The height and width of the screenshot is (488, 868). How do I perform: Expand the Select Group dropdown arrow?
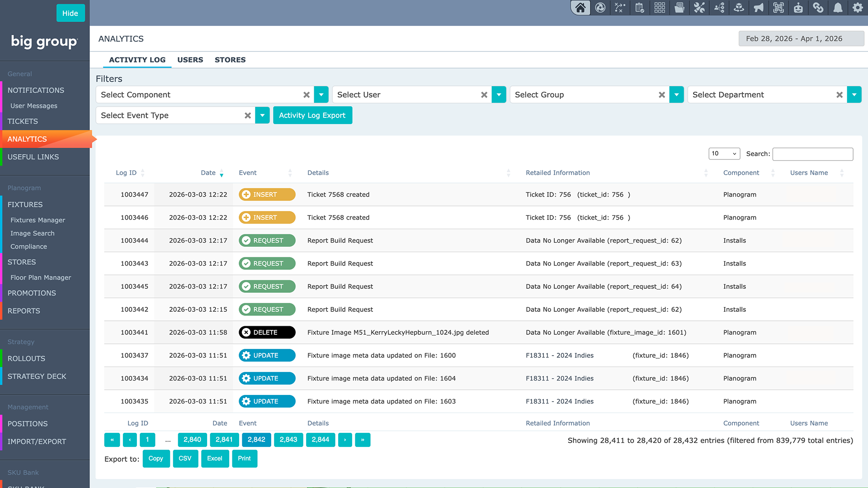[677, 95]
